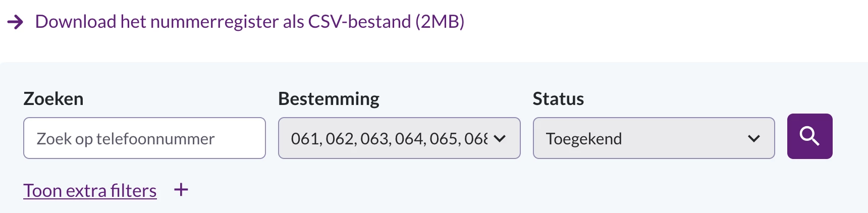The height and width of the screenshot is (213, 868).
Task: Click the purple magnifying glass search button
Action: pyautogui.click(x=809, y=136)
